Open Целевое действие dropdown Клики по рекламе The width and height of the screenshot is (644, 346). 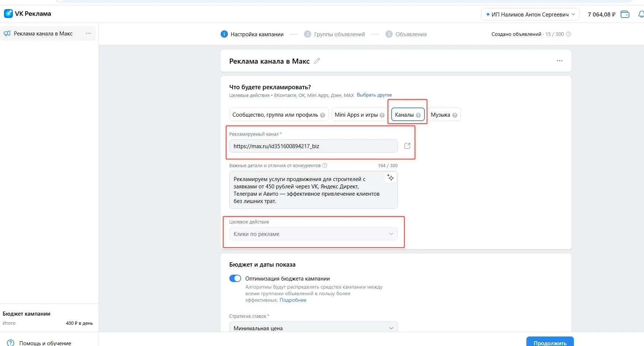(x=313, y=234)
